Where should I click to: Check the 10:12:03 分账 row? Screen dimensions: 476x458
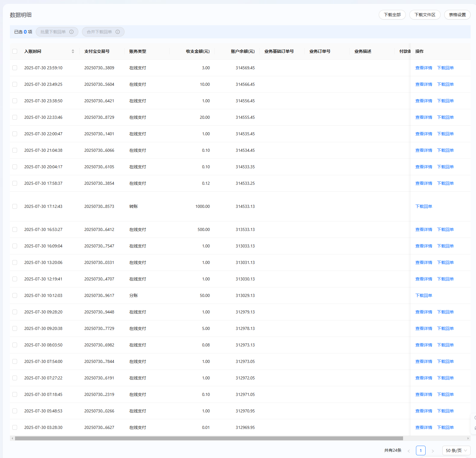[x=15, y=295]
